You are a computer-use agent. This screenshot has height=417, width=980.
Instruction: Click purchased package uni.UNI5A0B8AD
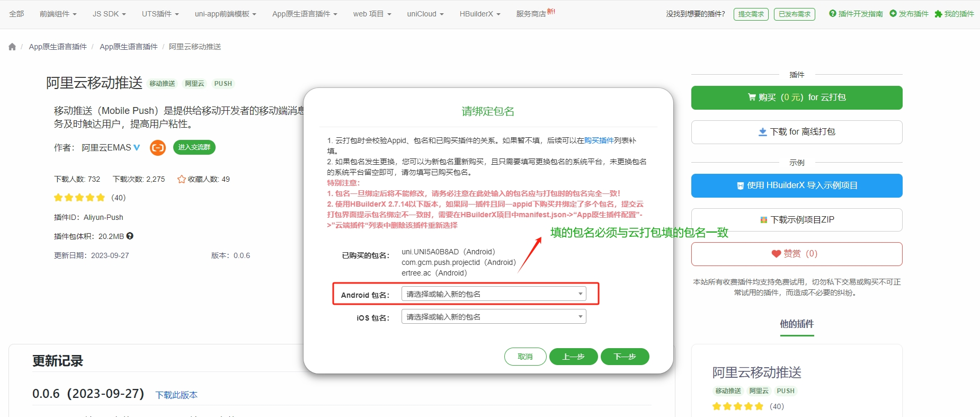tap(448, 252)
